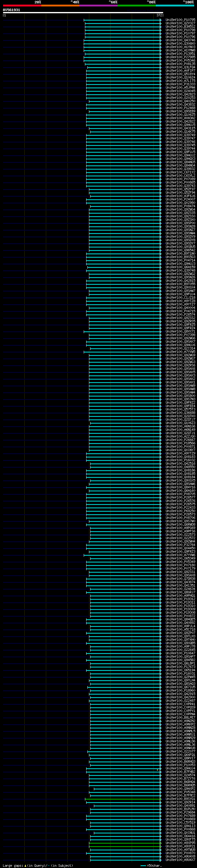Image resolution: width=197 pixels, height=868 pixels.
Task: Open hit UniRef100_Q43746
Action: [x=180, y=40]
